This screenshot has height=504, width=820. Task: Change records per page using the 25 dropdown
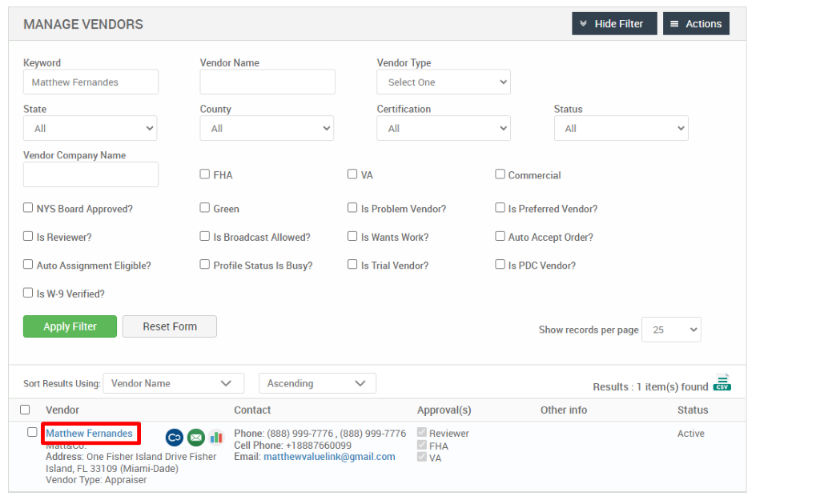click(x=671, y=329)
